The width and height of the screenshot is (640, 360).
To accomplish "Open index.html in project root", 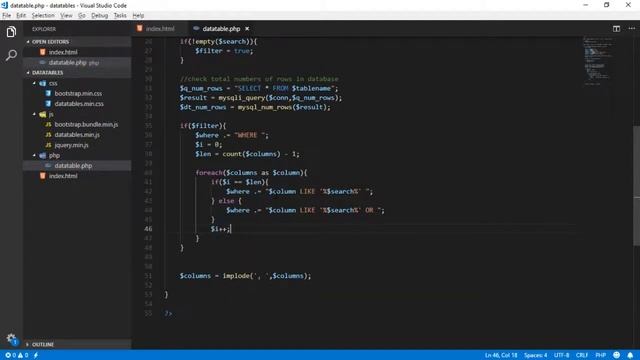I will point(78,176).
